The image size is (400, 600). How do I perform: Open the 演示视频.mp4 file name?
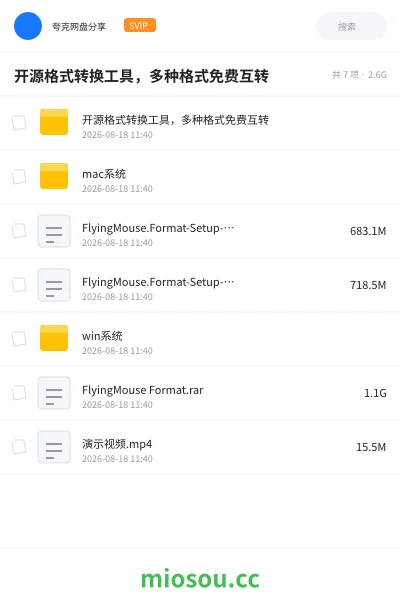point(117,444)
